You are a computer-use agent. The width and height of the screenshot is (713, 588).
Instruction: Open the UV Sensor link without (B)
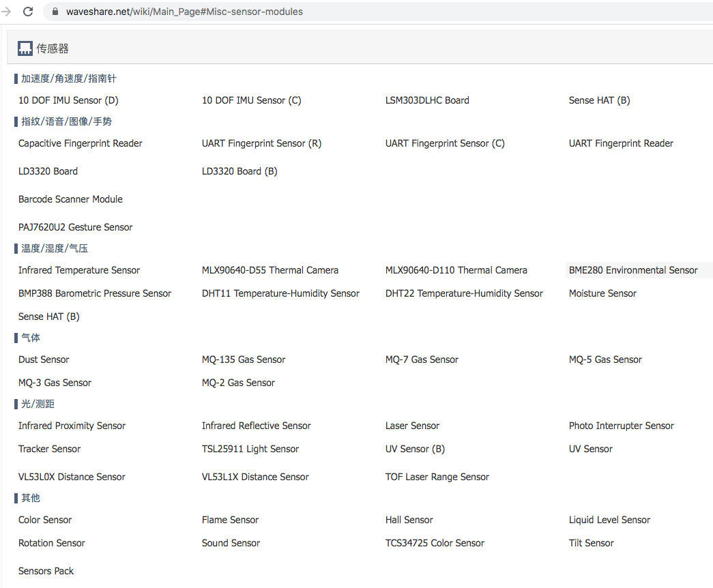[590, 450]
